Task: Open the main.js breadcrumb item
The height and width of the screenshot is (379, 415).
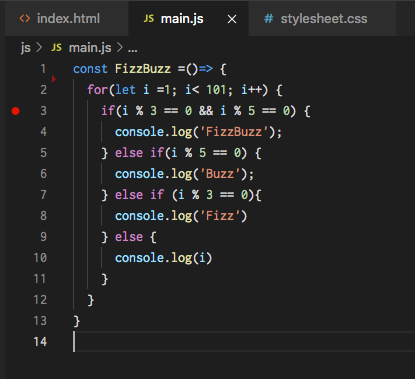Action: click(90, 48)
